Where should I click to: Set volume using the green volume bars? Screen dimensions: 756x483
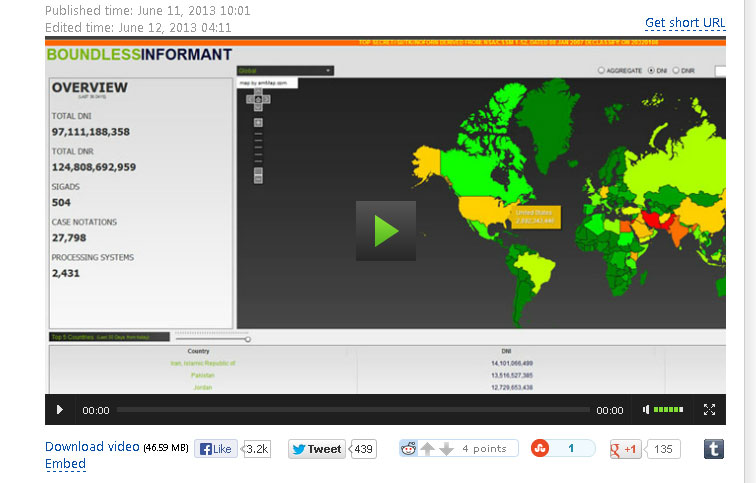668,410
